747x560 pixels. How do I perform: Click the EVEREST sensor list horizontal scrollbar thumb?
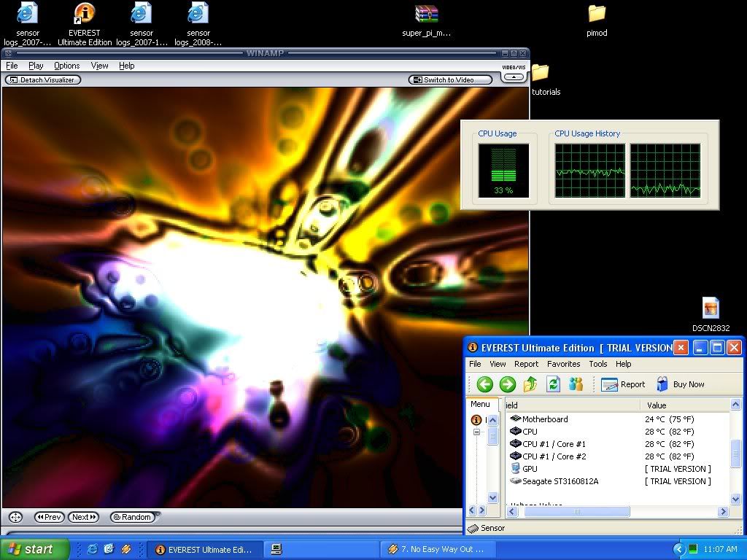click(x=576, y=511)
